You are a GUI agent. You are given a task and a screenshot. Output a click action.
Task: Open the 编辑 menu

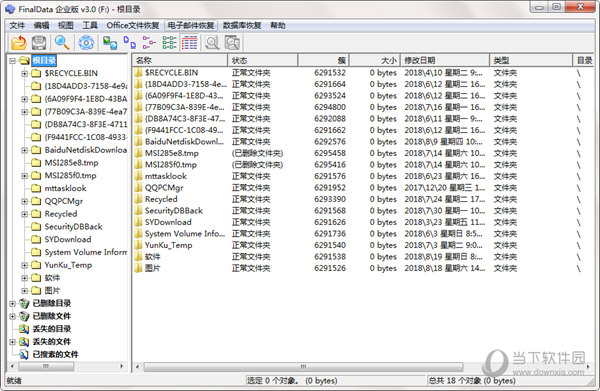pyautogui.click(x=41, y=25)
